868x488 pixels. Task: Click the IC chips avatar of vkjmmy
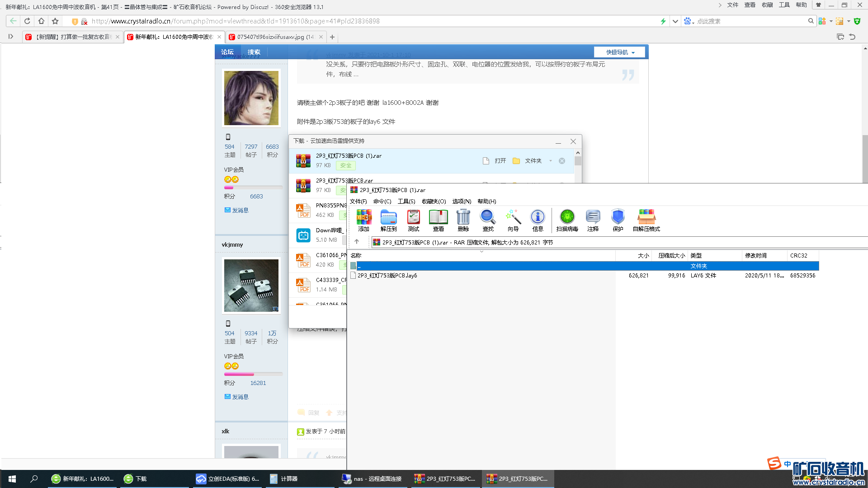tap(251, 285)
